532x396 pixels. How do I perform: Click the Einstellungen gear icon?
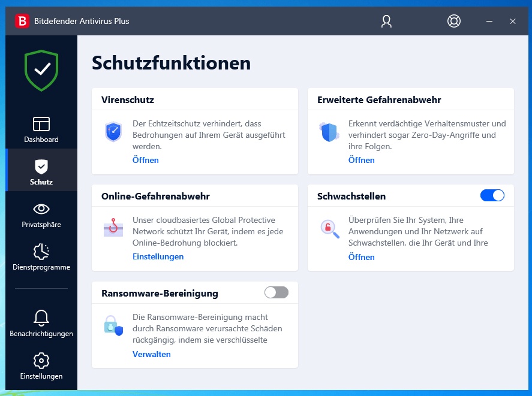[x=41, y=361]
